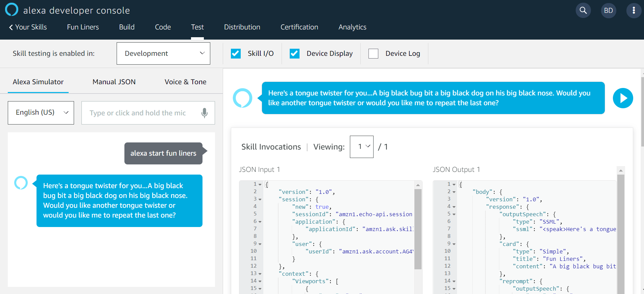Viewport: 644px width, 294px height.
Task: Collapse the "context" fold arrow in JSON Input
Action: [260, 274]
